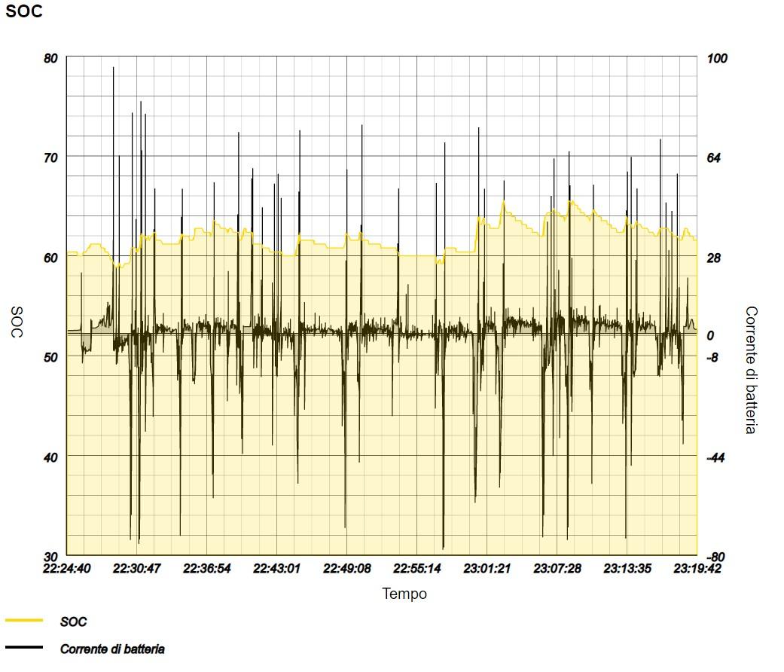Select the 22:55:14 time tick label
This screenshot has width=784, height=672.
click(416, 569)
